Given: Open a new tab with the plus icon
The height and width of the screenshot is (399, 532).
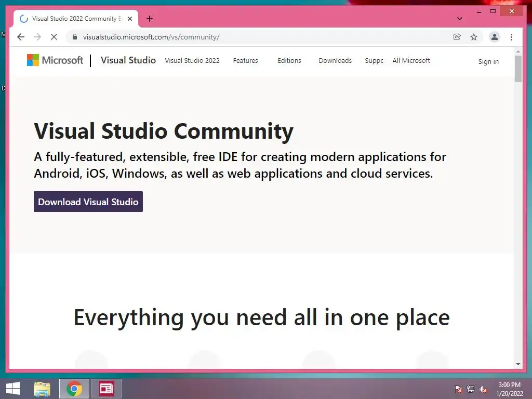Looking at the screenshot, I should (150, 19).
